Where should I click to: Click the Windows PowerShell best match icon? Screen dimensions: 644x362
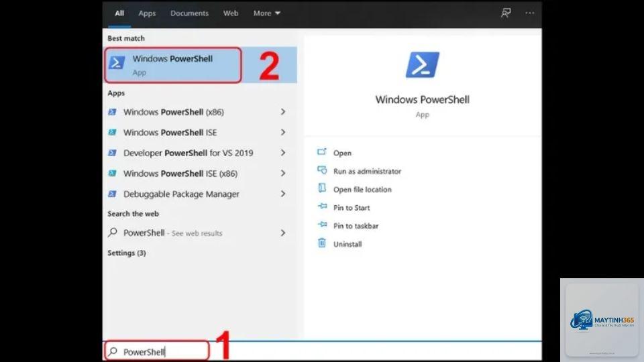[x=117, y=62]
